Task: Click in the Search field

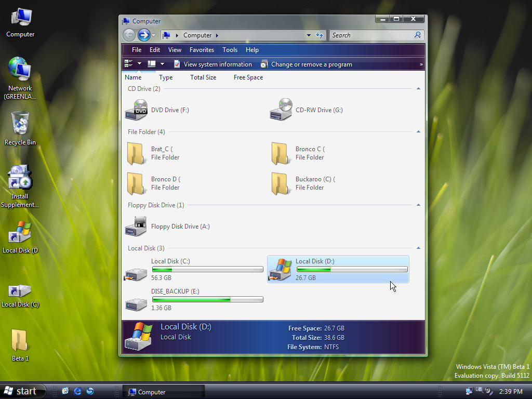Action: tap(372, 35)
